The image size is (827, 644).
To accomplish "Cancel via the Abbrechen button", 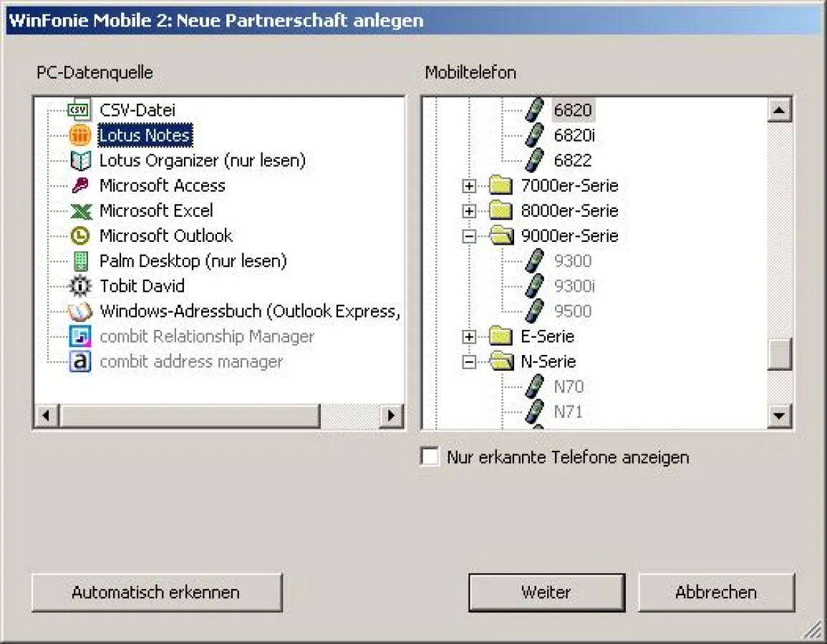I will tap(716, 592).
